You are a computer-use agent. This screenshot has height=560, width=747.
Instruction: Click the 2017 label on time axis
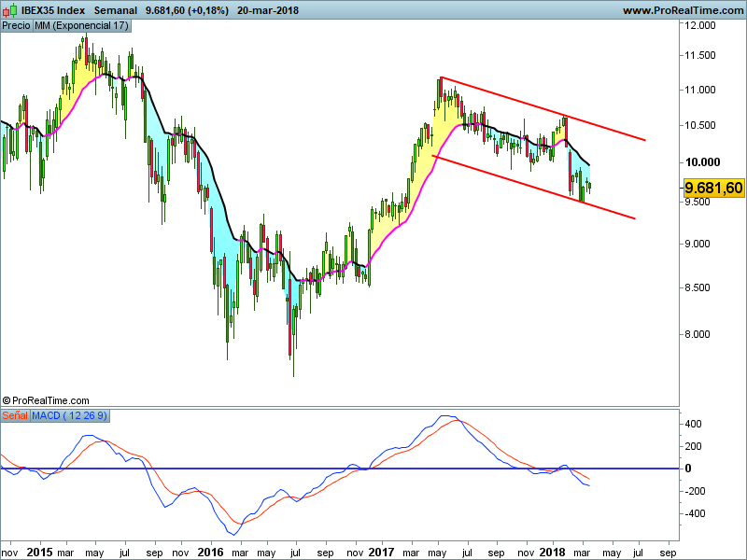382,552
